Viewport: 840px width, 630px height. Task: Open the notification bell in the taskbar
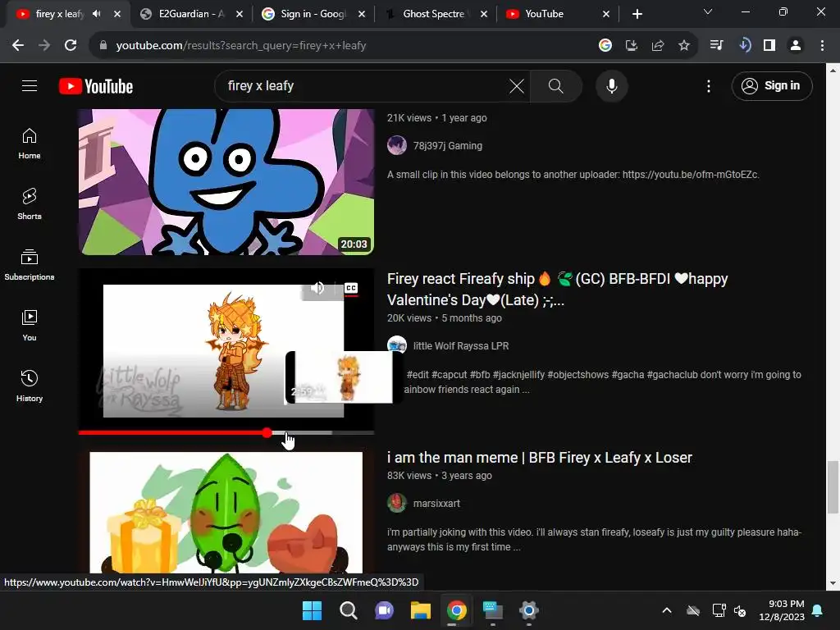click(x=818, y=610)
